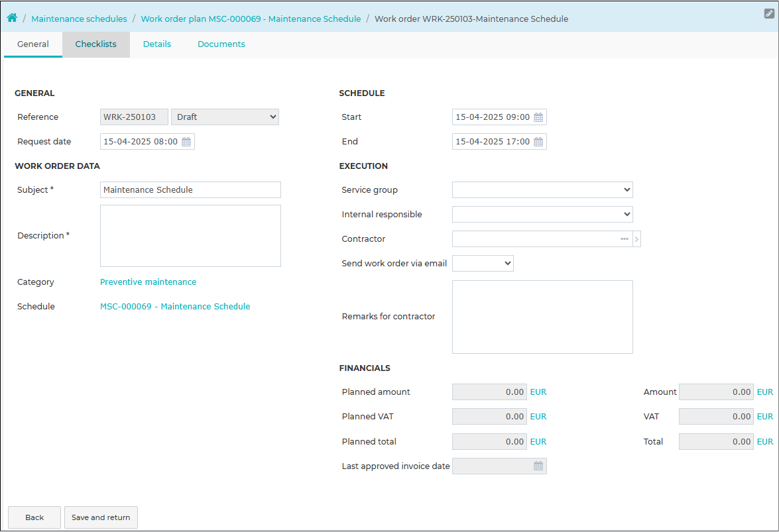The width and height of the screenshot is (779, 532).
Task: Open calendar picker for End date
Action: tap(538, 142)
